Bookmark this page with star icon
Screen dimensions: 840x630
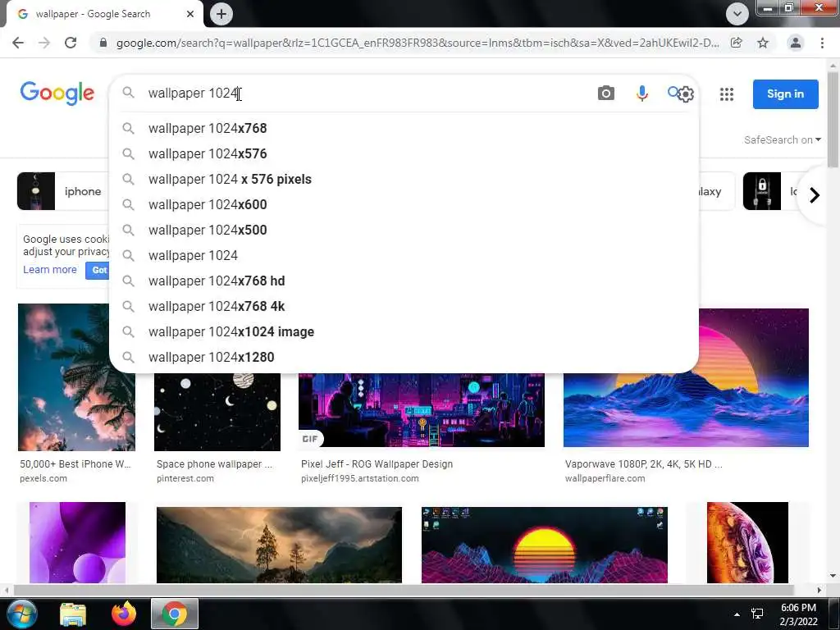(x=763, y=43)
